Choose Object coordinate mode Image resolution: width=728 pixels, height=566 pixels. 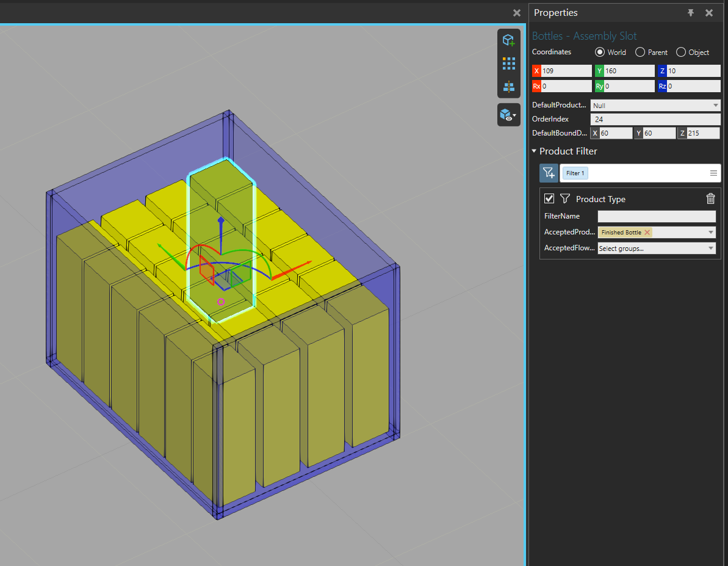681,53
